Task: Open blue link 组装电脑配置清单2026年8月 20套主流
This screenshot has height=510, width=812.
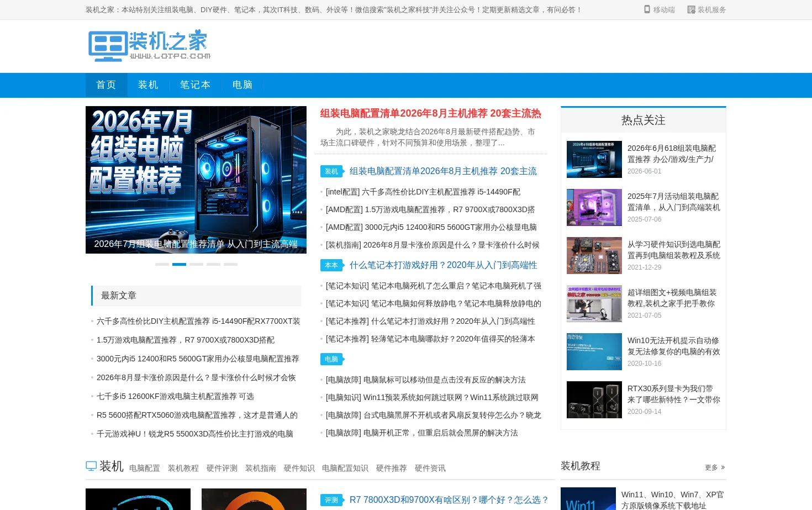Action: (443, 171)
